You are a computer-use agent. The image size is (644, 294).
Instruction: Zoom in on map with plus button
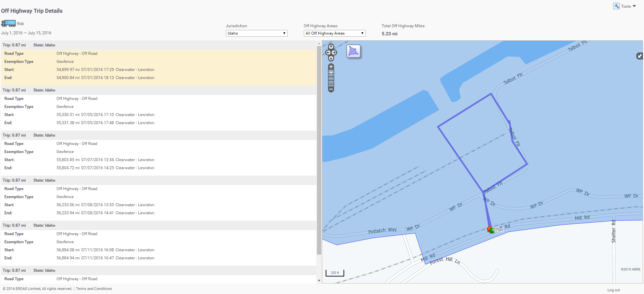click(331, 67)
